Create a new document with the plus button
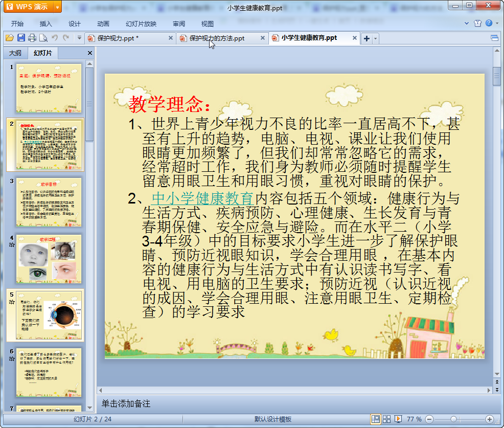Screen dimensions: 504x428 [366, 38]
